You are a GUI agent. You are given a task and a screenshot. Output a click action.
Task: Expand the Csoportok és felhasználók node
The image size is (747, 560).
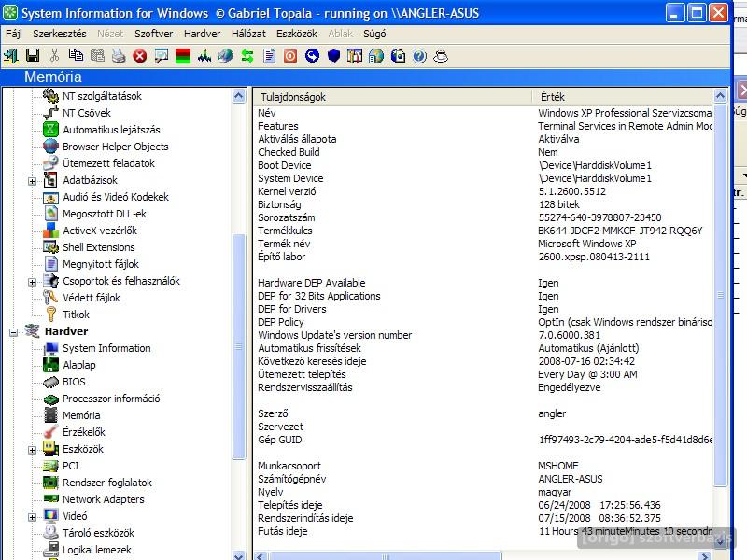[32, 282]
